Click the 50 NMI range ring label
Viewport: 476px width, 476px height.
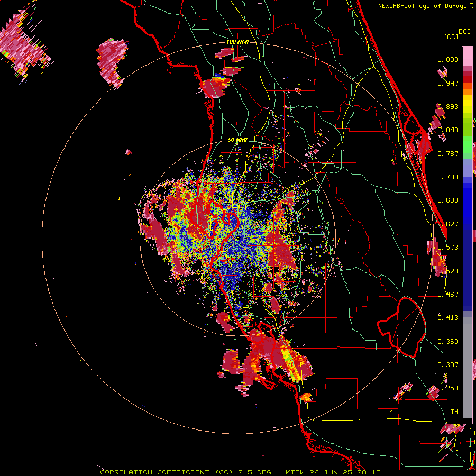(237, 140)
